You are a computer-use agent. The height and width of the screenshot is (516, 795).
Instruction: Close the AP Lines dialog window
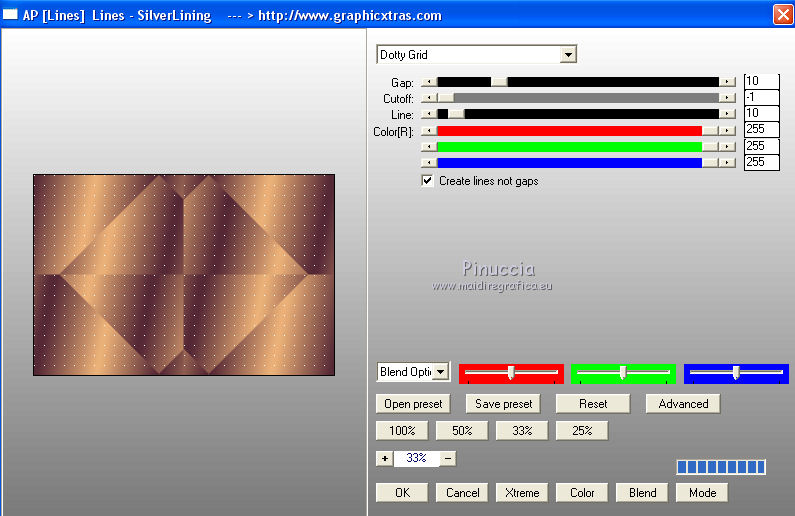point(783,15)
